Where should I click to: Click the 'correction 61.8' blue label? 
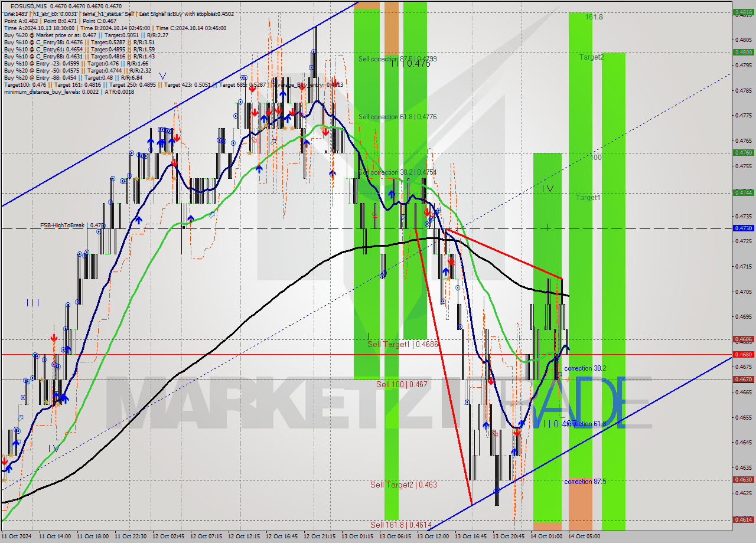pos(585,424)
